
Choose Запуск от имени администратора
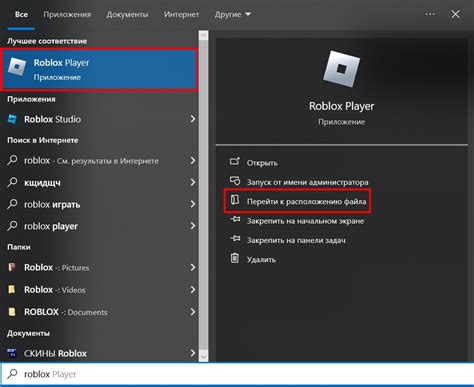(307, 182)
